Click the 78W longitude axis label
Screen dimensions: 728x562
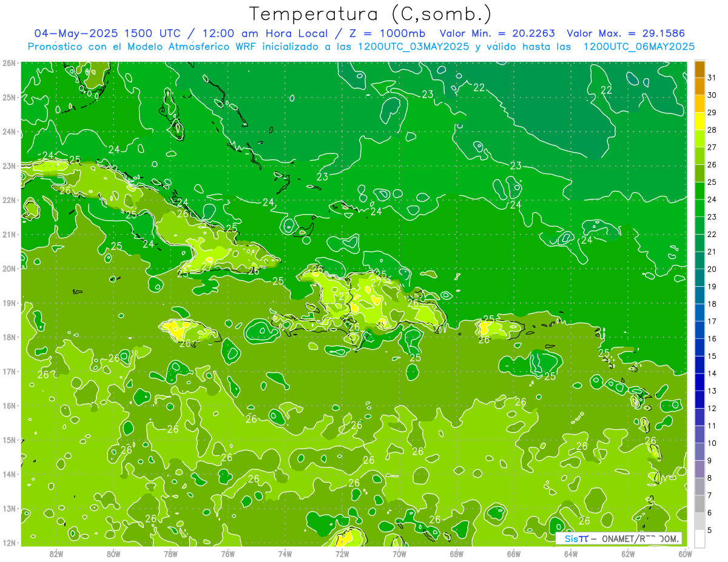170,554
